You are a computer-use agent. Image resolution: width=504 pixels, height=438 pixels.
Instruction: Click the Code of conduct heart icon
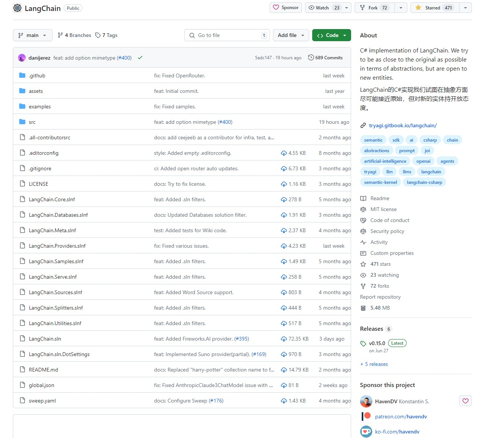363,220
